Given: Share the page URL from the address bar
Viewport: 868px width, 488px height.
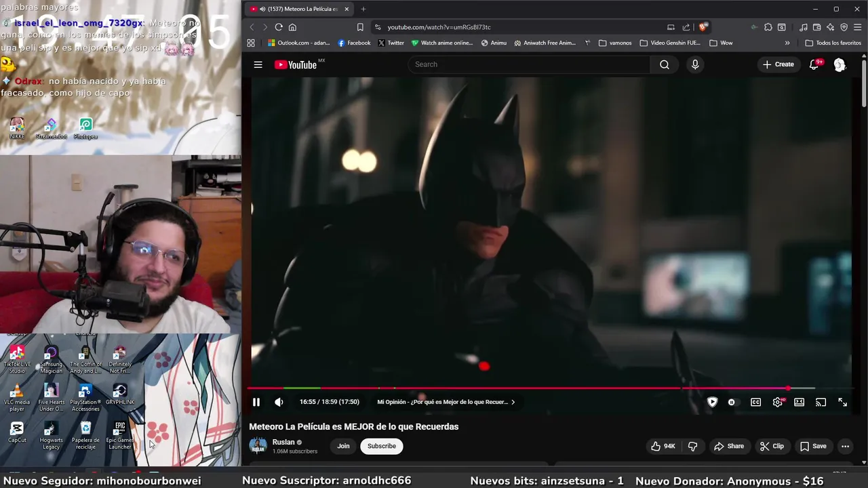Looking at the screenshot, I should (686, 27).
